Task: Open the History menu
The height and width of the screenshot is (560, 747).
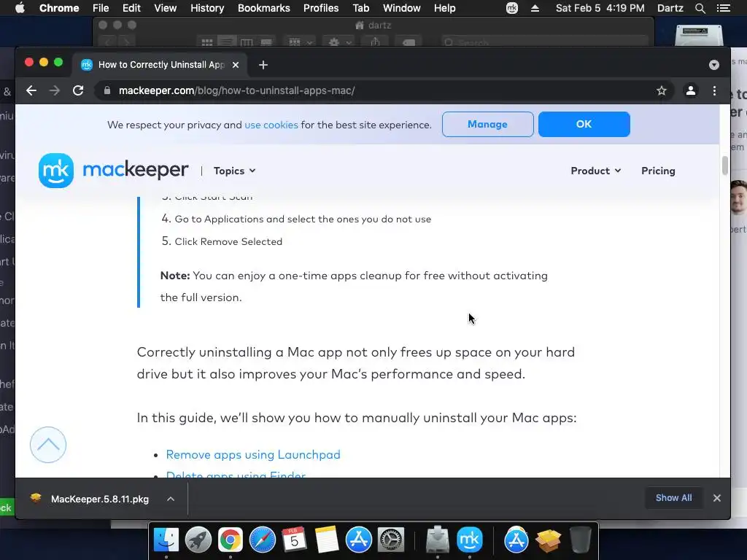Action: (207, 8)
